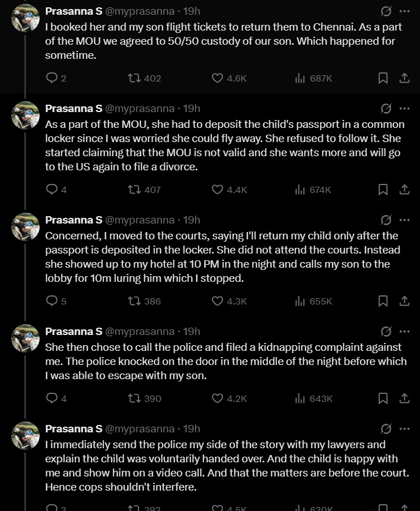This screenshot has width=420, height=511.
Task: Bookmark the tweet with 655K views
Action: pyautogui.click(x=383, y=301)
